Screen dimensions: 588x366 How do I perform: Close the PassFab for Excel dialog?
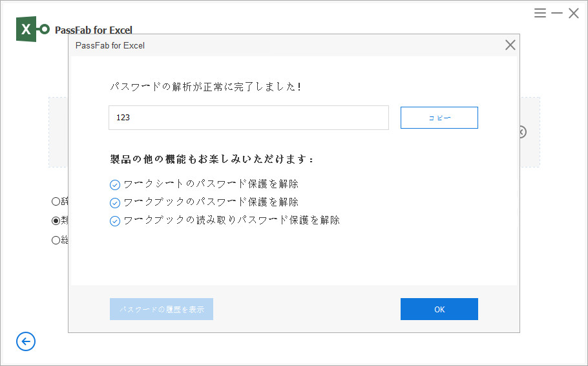coord(510,45)
